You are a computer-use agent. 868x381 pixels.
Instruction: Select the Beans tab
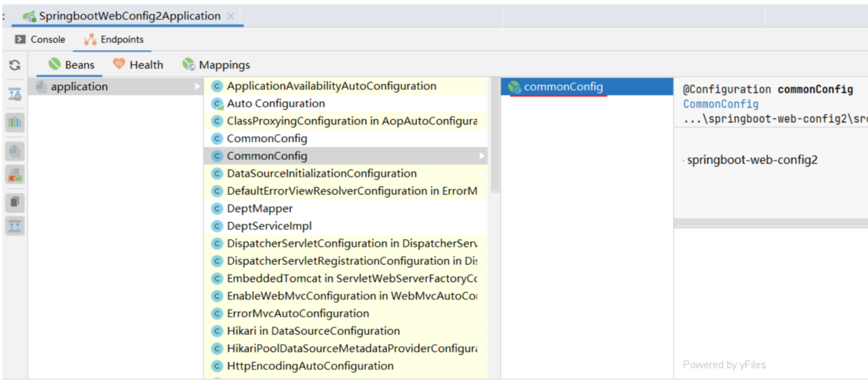(71, 65)
